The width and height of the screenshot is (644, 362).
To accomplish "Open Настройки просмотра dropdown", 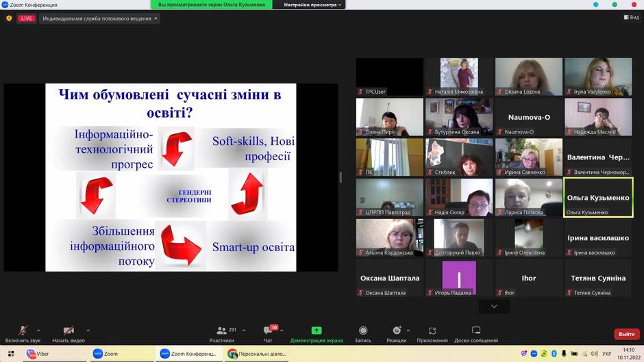I will [x=312, y=5].
